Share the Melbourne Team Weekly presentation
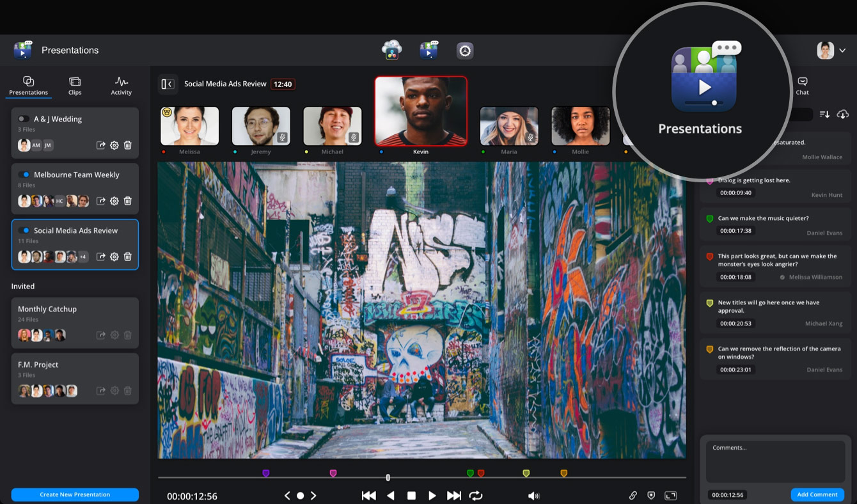857x504 pixels. [x=101, y=200]
